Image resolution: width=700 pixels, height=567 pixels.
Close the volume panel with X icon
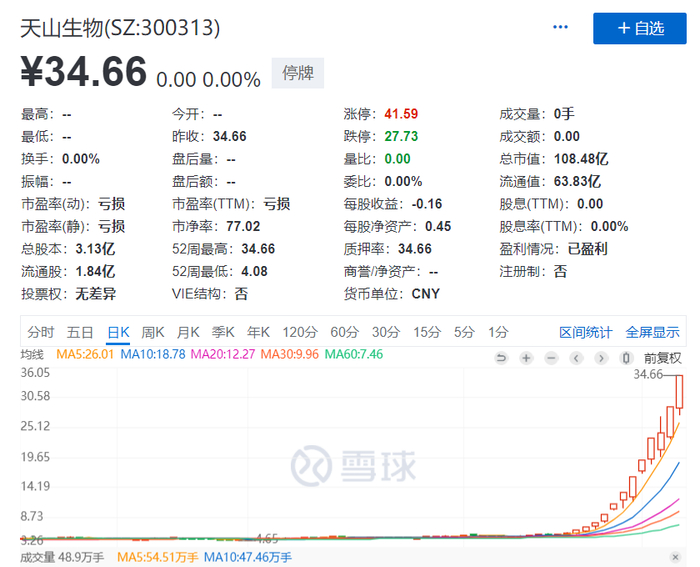(x=675, y=557)
